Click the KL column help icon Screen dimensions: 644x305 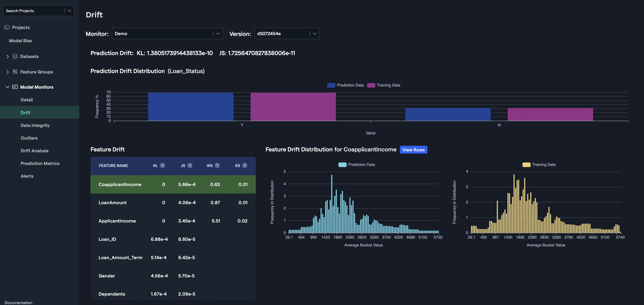(x=163, y=165)
